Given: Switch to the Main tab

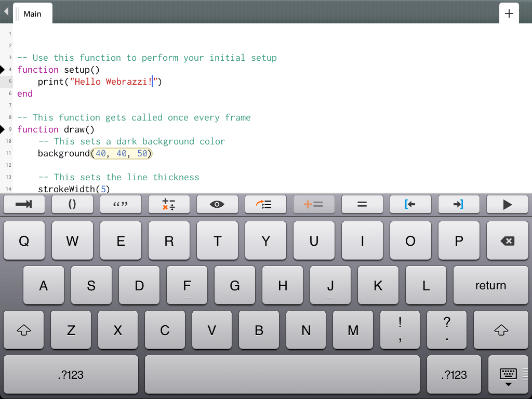Looking at the screenshot, I should click(x=32, y=13).
